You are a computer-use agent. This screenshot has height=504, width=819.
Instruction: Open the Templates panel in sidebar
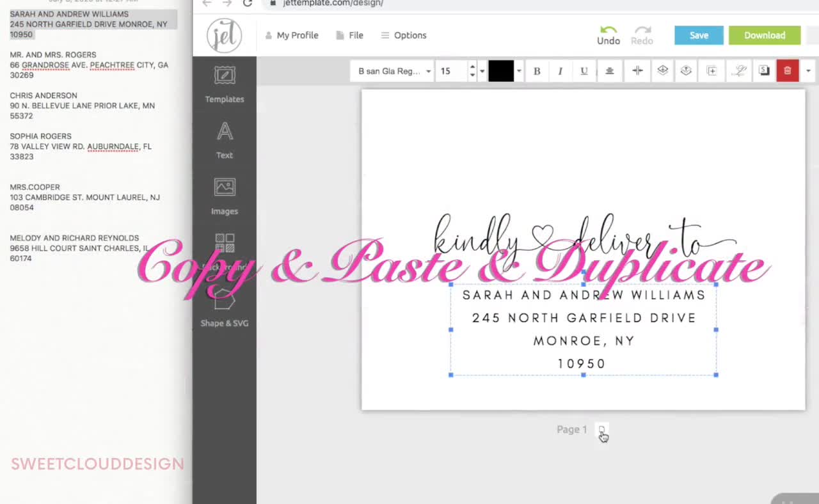point(225,84)
